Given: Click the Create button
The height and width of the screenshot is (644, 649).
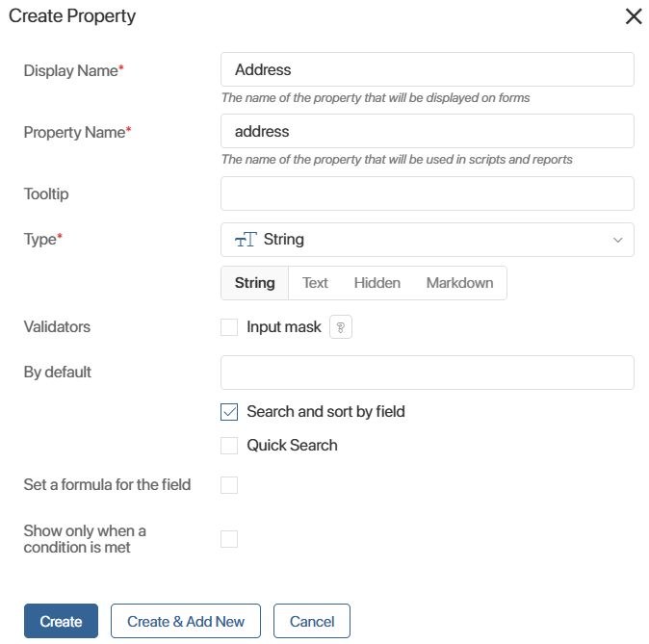Looking at the screenshot, I should point(61,621).
